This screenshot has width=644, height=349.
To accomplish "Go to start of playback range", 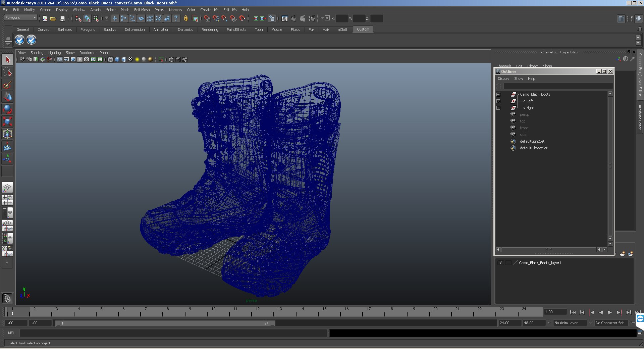I will point(573,312).
